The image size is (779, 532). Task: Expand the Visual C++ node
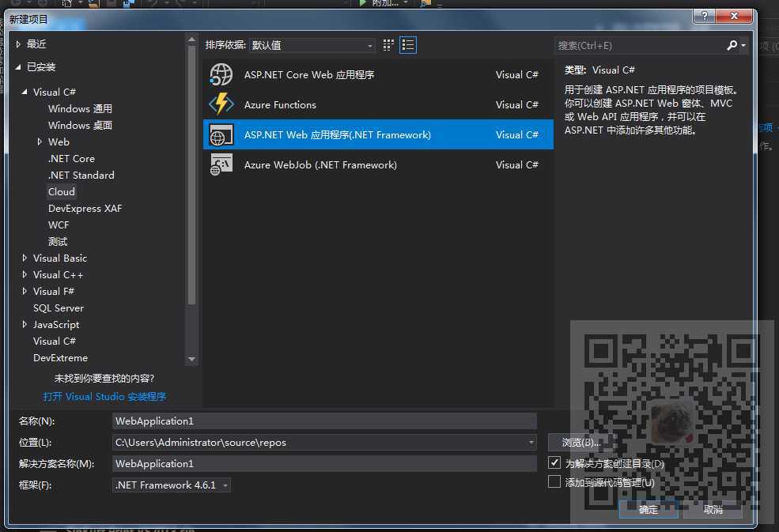click(x=25, y=274)
